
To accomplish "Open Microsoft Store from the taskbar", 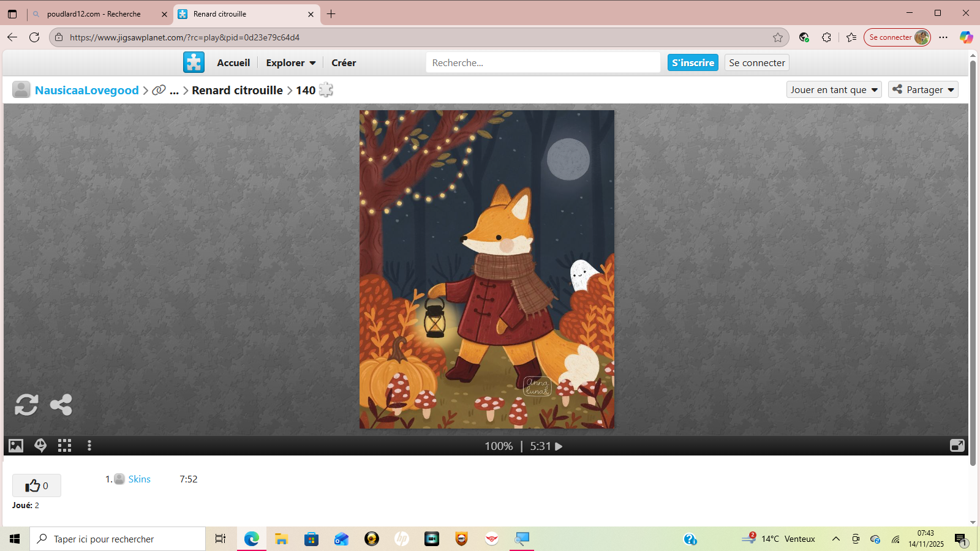I will tap(311, 539).
